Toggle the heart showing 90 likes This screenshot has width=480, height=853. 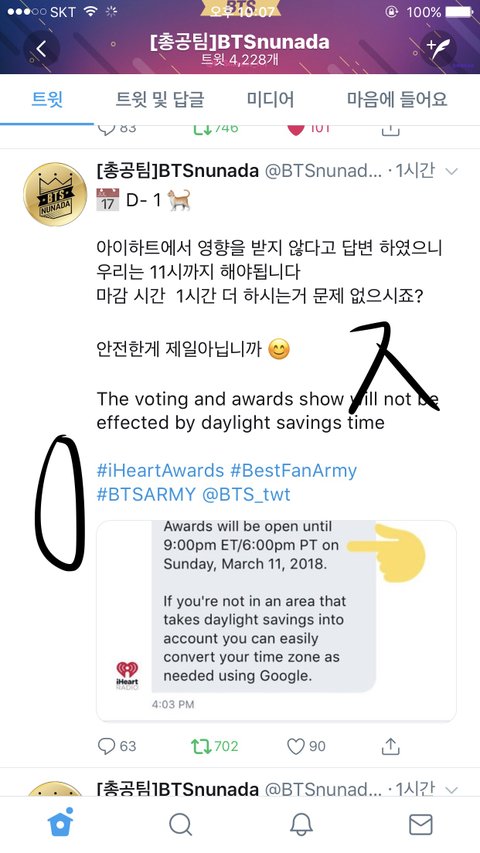click(x=306, y=746)
